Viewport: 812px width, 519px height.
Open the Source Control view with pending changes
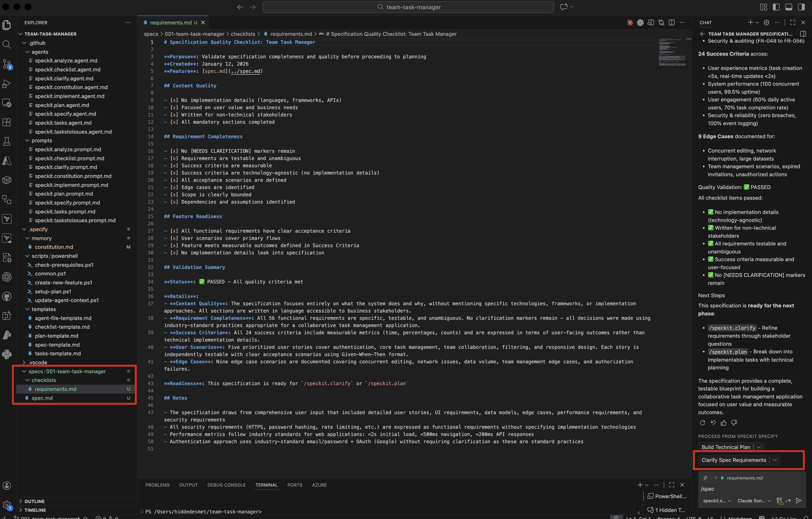click(x=7, y=64)
